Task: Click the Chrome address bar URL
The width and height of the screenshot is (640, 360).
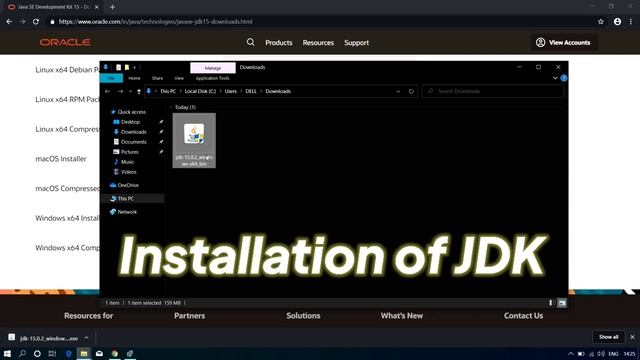Action: click(156, 22)
